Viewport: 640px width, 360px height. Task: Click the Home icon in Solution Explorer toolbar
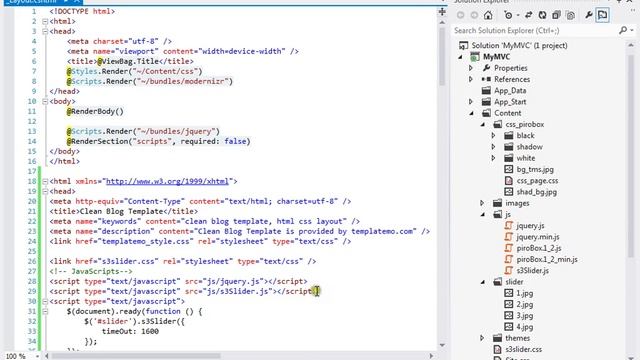488,16
